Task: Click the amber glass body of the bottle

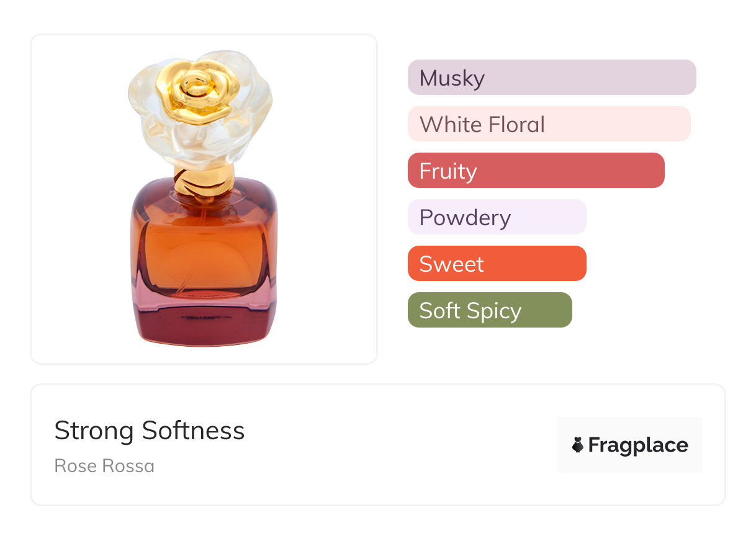Action: click(x=204, y=248)
